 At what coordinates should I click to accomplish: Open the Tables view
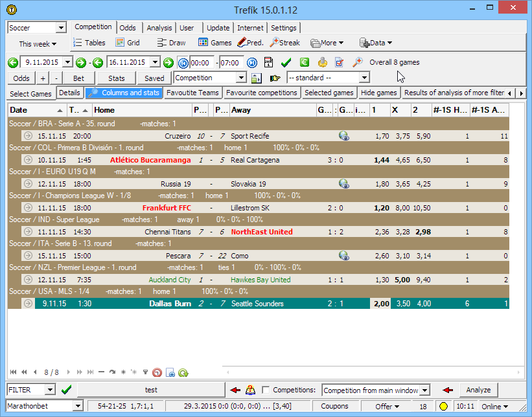pyautogui.click(x=89, y=43)
